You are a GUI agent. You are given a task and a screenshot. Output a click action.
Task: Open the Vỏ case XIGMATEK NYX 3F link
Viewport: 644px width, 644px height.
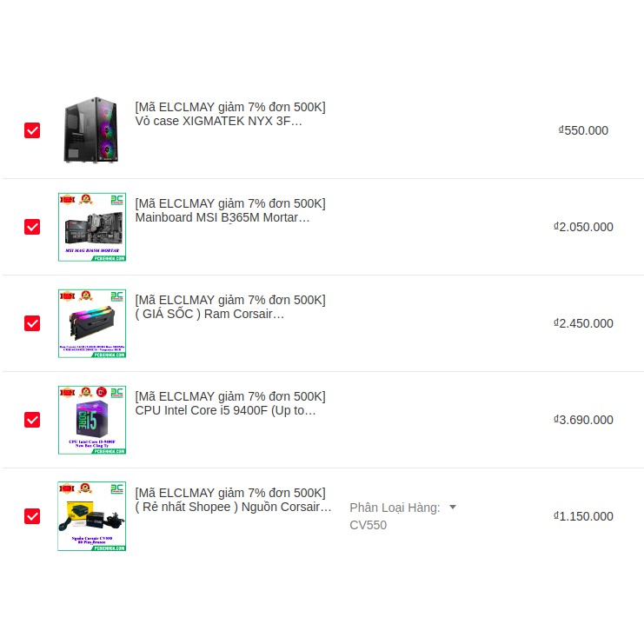(x=219, y=122)
